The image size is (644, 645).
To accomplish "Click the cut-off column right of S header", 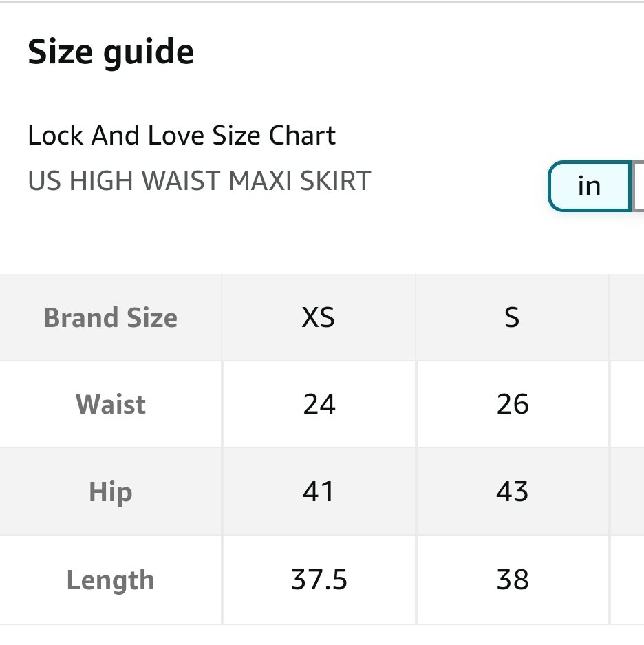I will click(x=627, y=317).
